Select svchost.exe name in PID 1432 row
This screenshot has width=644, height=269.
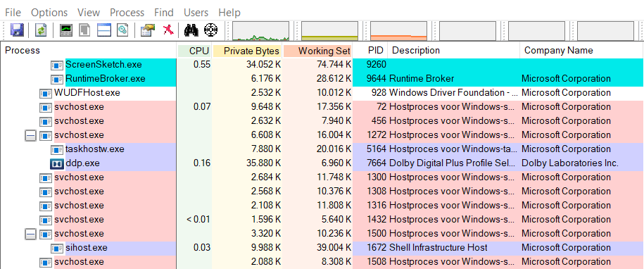79,219
